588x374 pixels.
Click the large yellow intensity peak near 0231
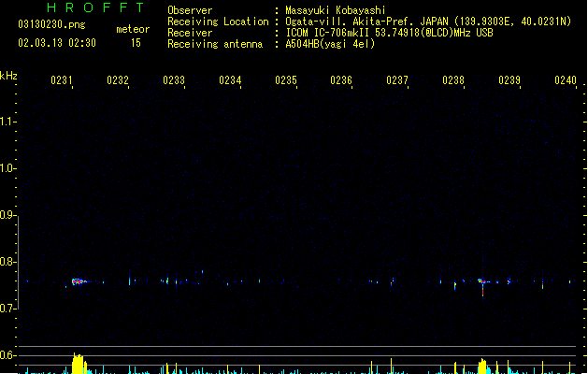pos(79,363)
